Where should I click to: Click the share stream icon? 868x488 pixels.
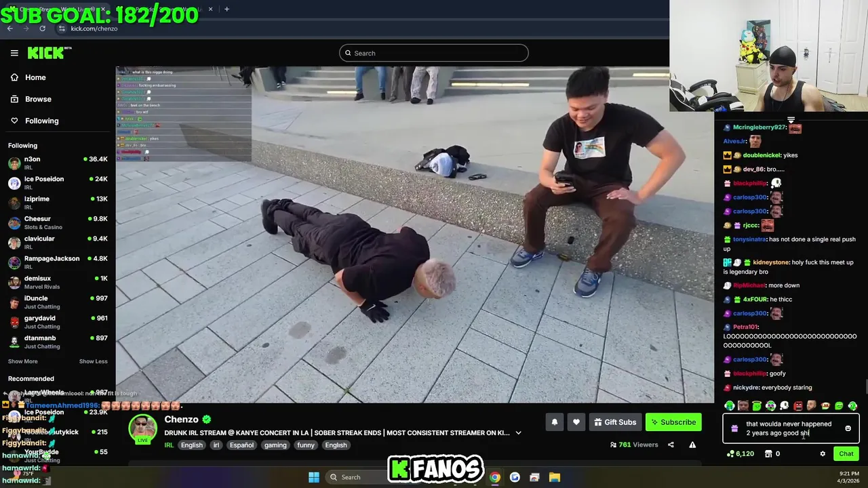[x=671, y=445]
